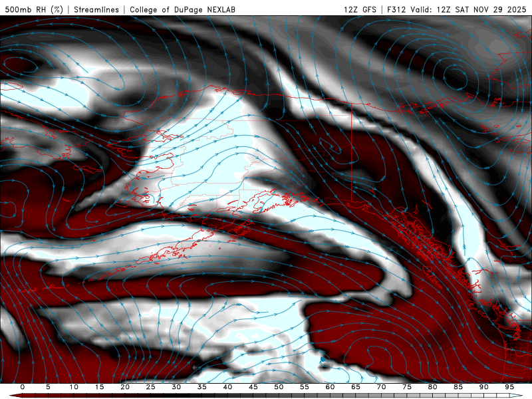
Task: Click the colorbar label "75"
Action: point(407,387)
